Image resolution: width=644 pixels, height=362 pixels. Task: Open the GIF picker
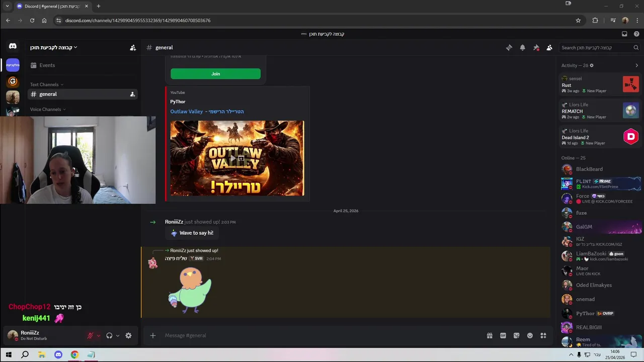point(503,335)
